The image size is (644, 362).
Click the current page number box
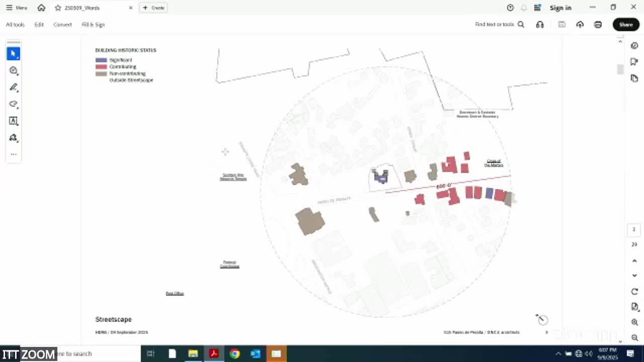pyautogui.click(x=634, y=229)
